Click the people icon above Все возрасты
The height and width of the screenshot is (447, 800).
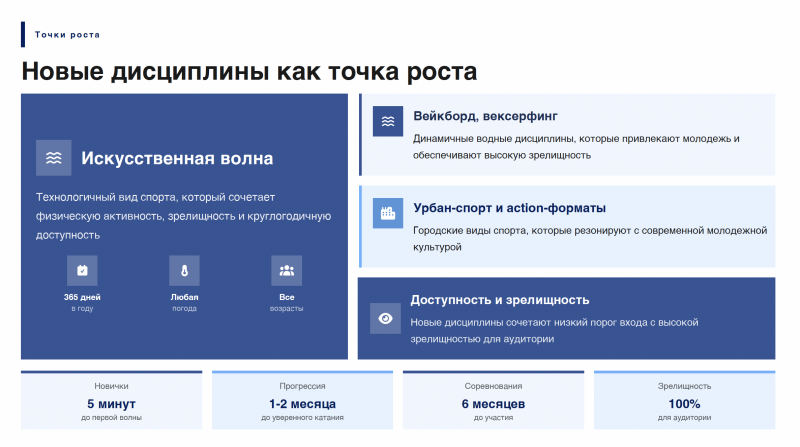pos(286,270)
